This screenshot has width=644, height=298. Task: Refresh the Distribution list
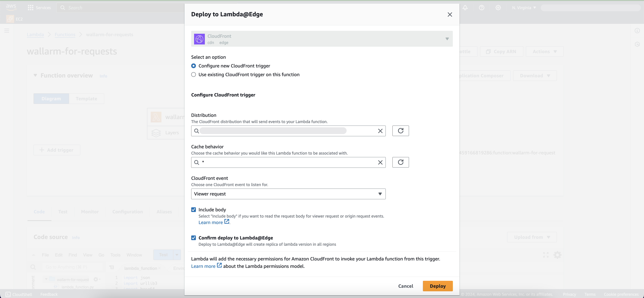click(x=400, y=131)
